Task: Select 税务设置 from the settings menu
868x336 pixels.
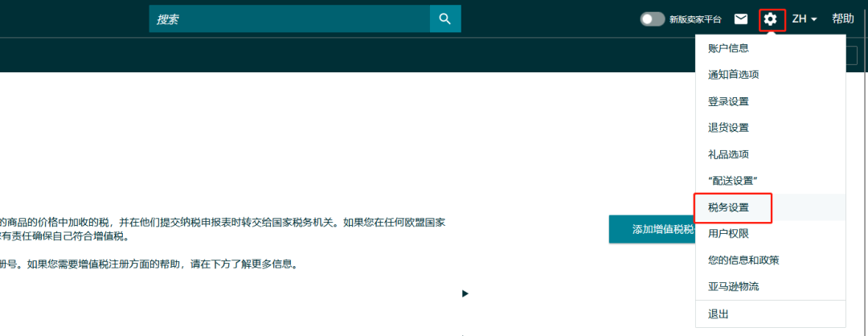Action: 728,207
